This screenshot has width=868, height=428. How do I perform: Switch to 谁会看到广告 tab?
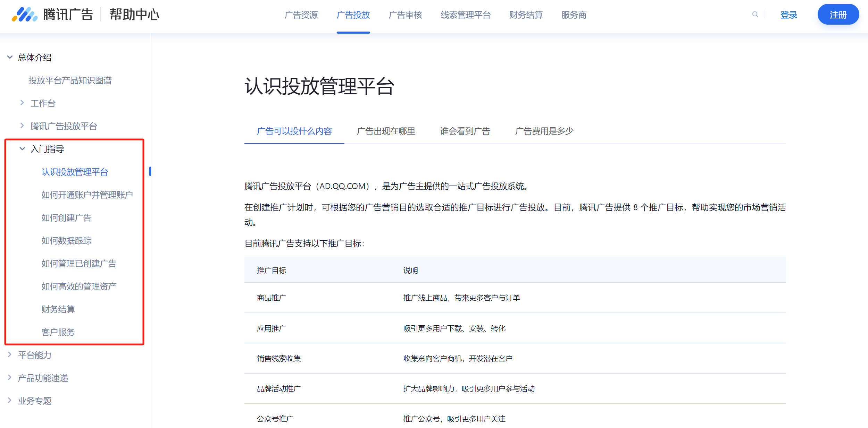[465, 131]
